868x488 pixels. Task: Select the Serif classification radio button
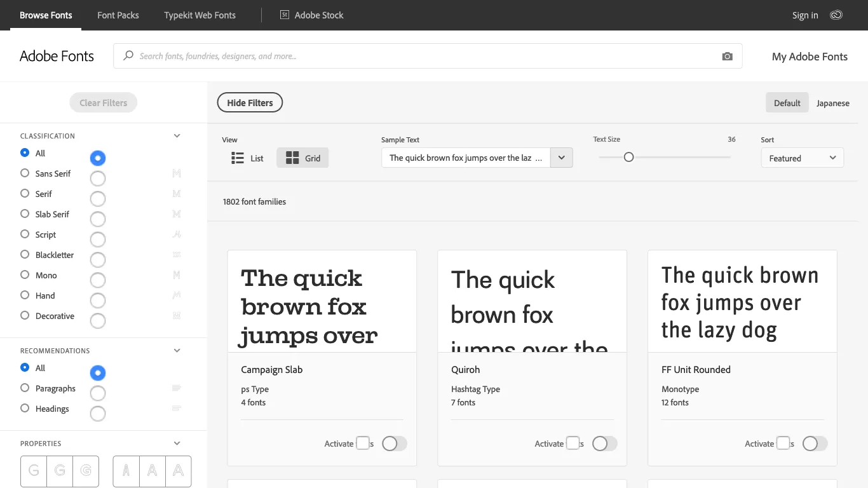(x=25, y=194)
